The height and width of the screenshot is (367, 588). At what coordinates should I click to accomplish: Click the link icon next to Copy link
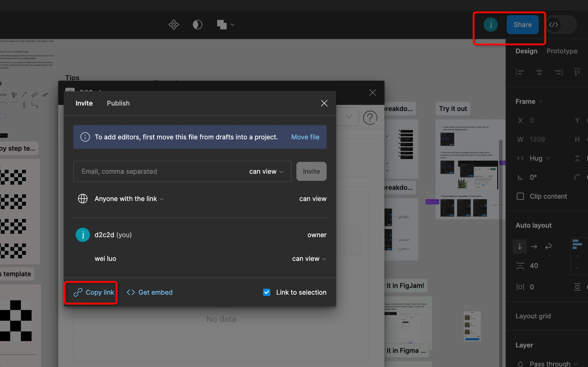point(77,292)
